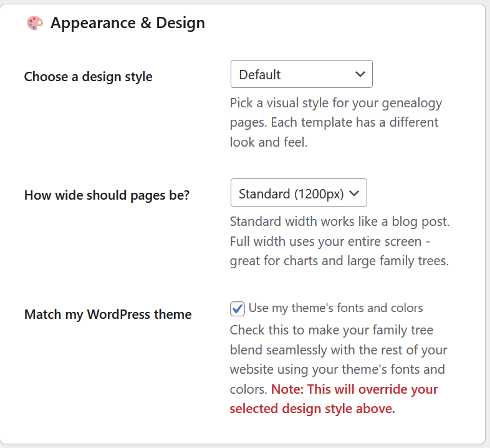Click the paint palette icon
490x448 pixels.
click(x=35, y=24)
